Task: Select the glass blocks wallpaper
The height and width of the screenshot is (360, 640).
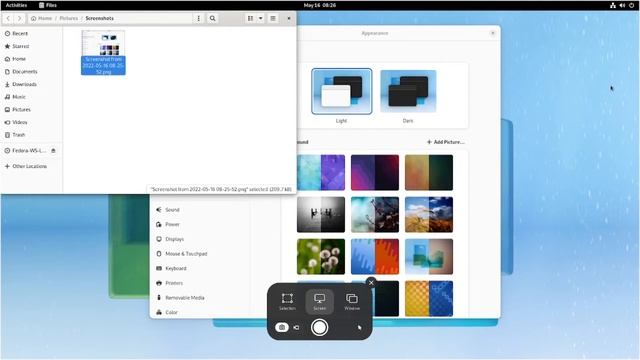Action: coord(429,257)
